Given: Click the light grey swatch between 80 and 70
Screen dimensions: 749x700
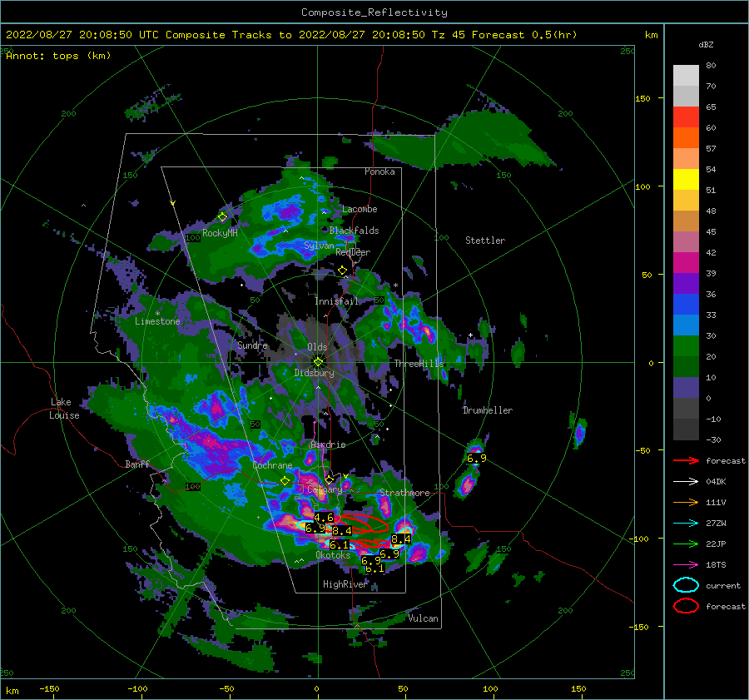Looking at the screenshot, I should 686,76.
